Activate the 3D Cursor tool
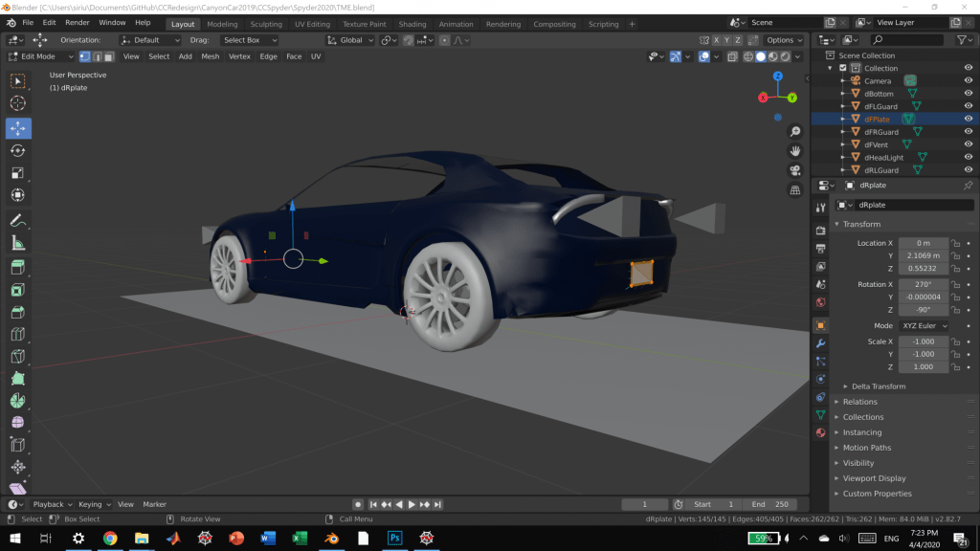This screenshot has width=980, height=551. point(17,103)
